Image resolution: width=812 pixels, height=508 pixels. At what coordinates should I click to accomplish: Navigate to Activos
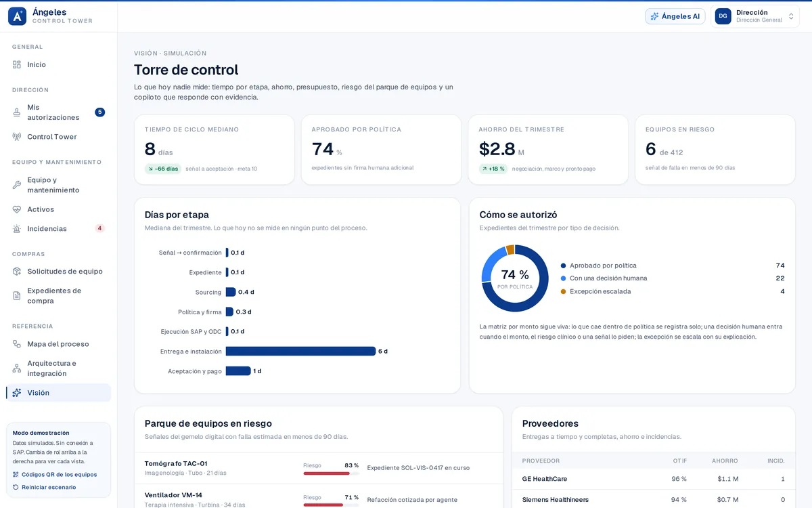[x=58, y=209]
